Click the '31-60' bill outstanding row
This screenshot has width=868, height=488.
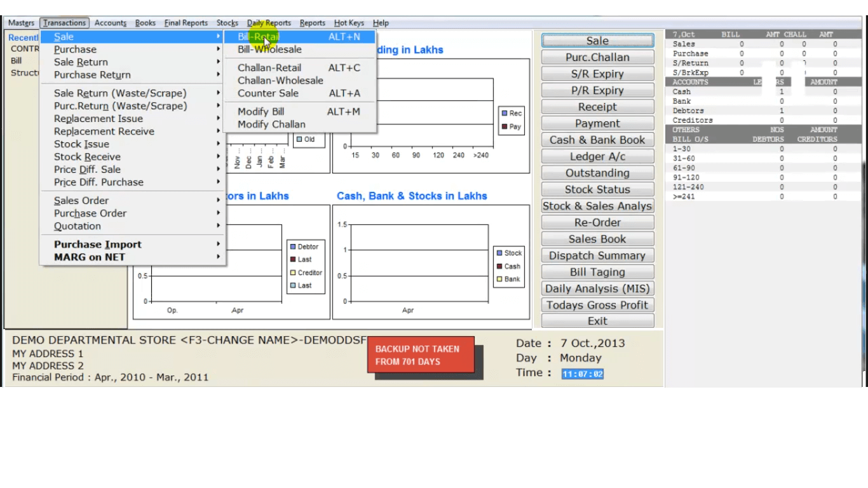[x=763, y=158]
